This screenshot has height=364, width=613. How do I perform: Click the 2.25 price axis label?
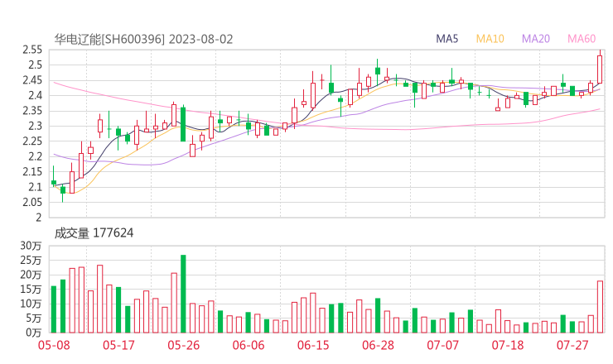[32, 141]
